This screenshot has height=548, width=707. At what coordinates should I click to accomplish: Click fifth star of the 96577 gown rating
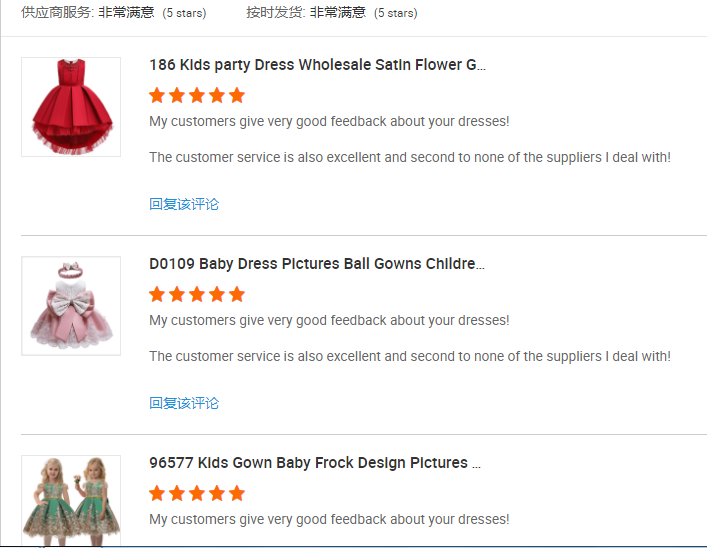tap(237, 494)
